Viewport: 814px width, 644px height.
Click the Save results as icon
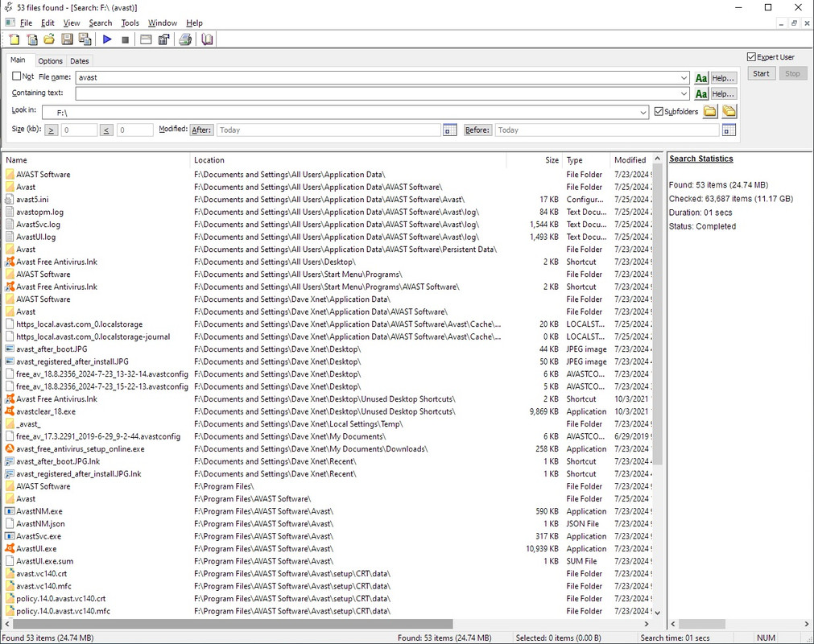pyautogui.click(x=85, y=39)
